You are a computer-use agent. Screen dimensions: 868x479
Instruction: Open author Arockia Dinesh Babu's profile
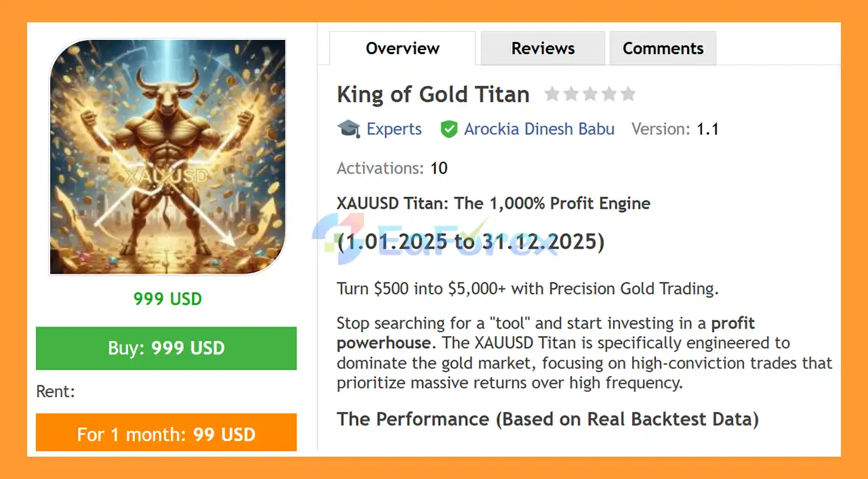pos(539,129)
